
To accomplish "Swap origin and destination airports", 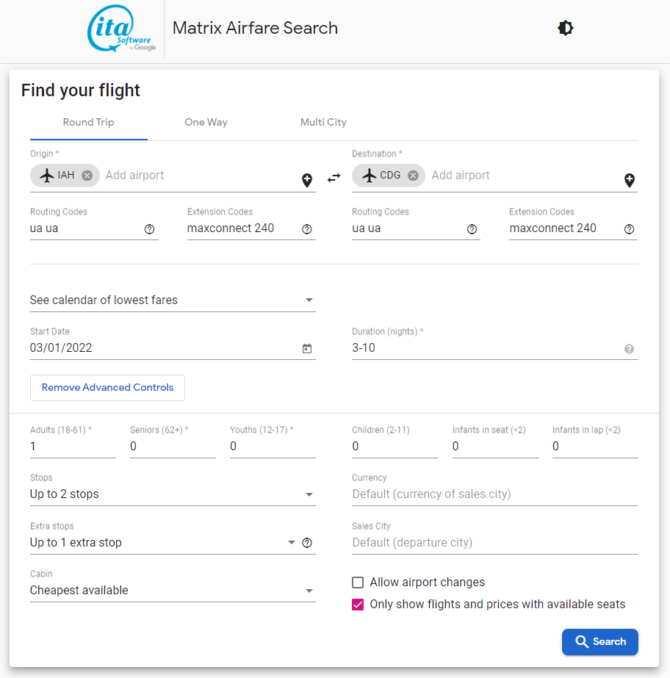I will point(333,178).
